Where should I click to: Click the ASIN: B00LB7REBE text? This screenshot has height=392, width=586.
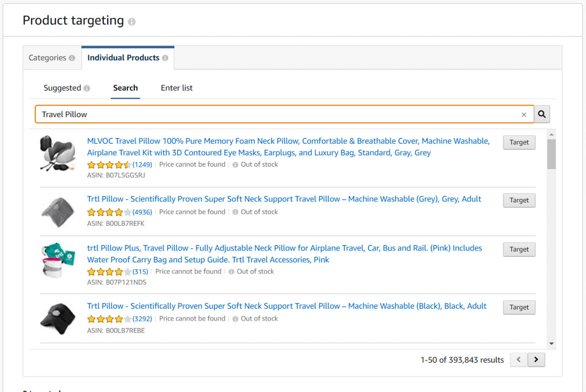click(x=116, y=331)
